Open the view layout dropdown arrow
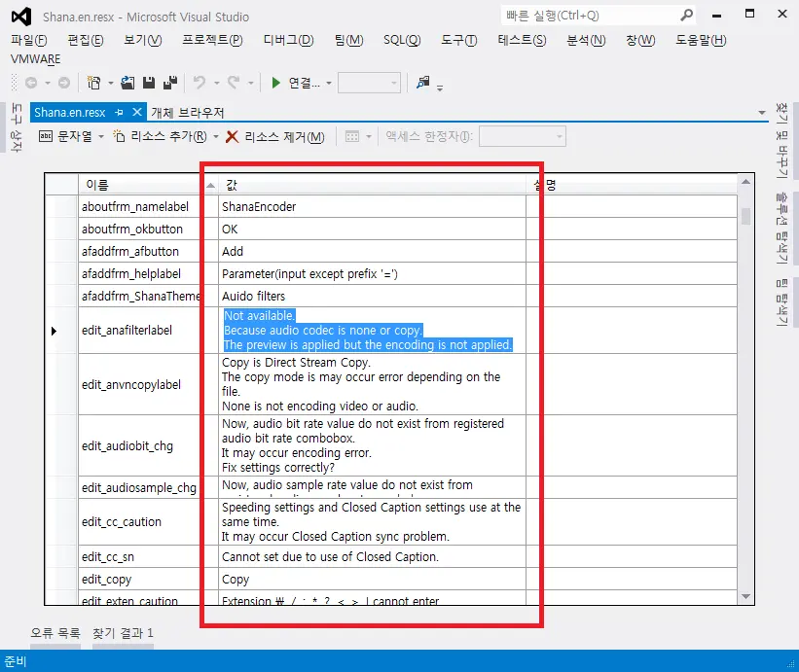The image size is (799, 672). click(x=369, y=136)
